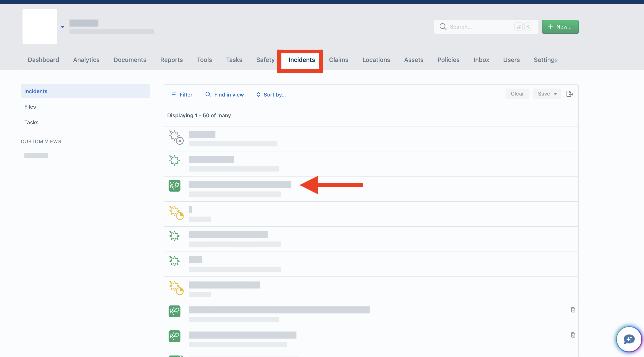The width and height of the screenshot is (644, 357).
Task: Click the solid green incident icon in eighth row
Action: [175, 311]
